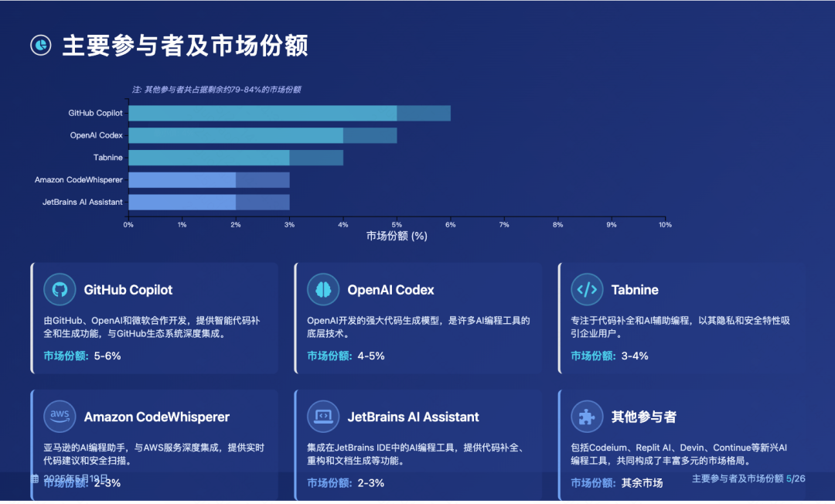Select the slide title 主要参与者及市场份额
Screen dimensions: 835x504
click(x=186, y=46)
